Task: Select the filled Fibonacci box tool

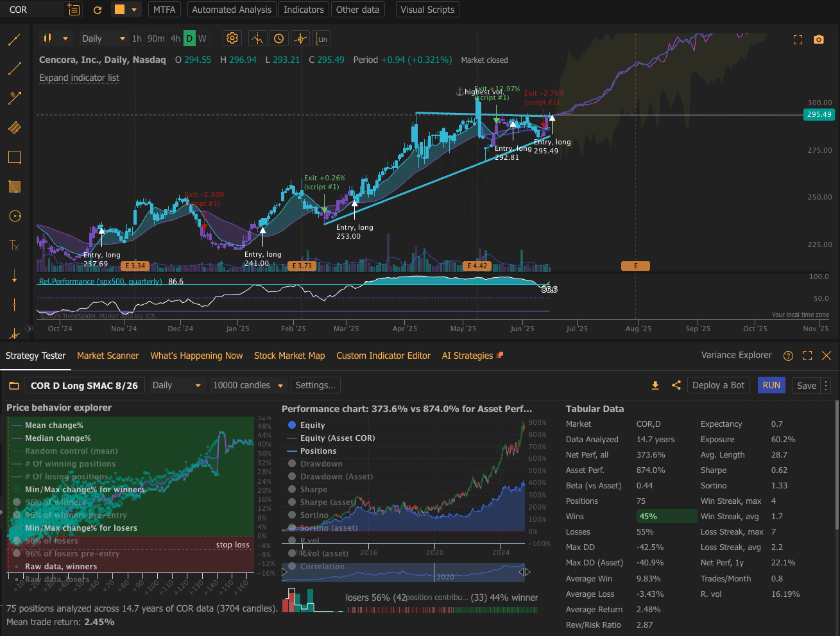Action: coord(14,187)
